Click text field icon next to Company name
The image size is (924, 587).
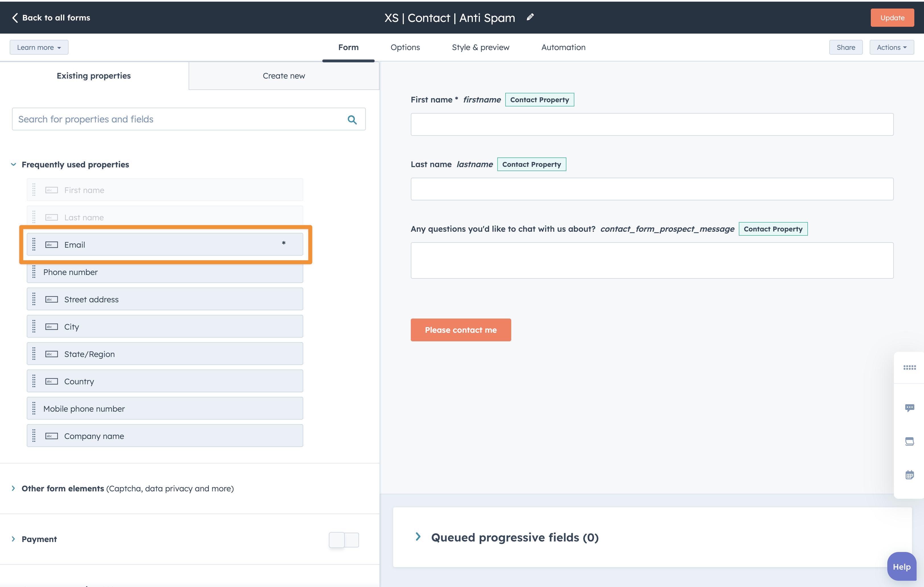51,436
